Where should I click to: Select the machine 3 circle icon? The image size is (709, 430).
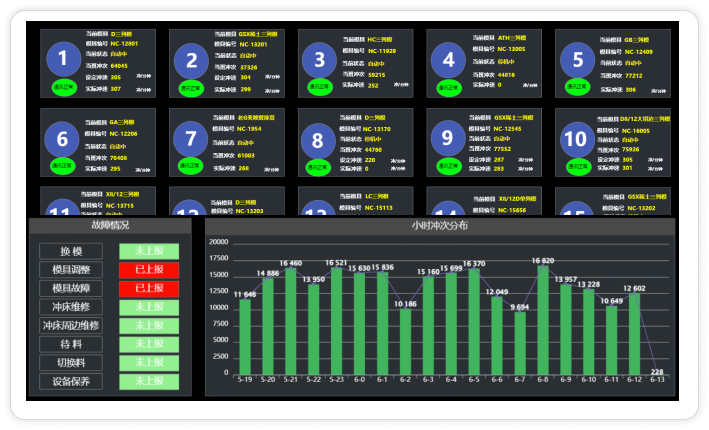point(320,59)
